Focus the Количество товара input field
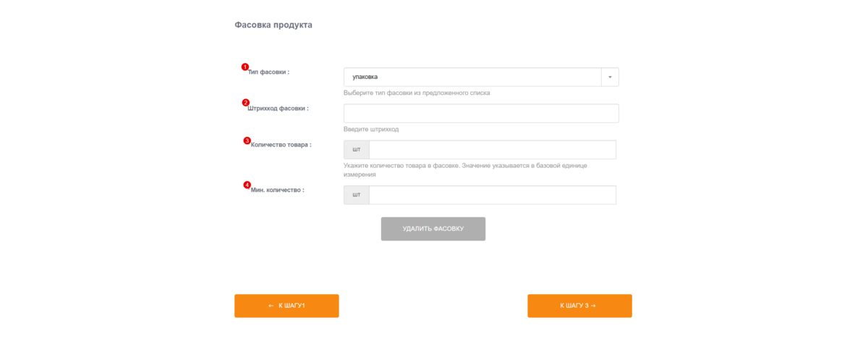 [493, 149]
